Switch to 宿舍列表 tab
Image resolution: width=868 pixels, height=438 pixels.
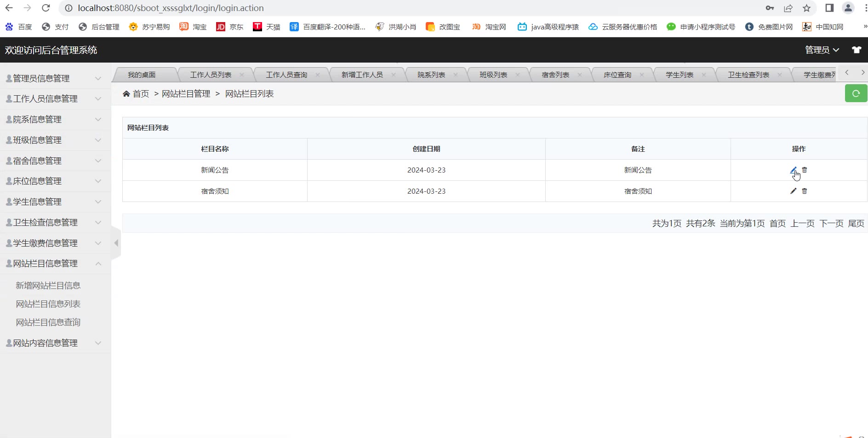click(555, 75)
